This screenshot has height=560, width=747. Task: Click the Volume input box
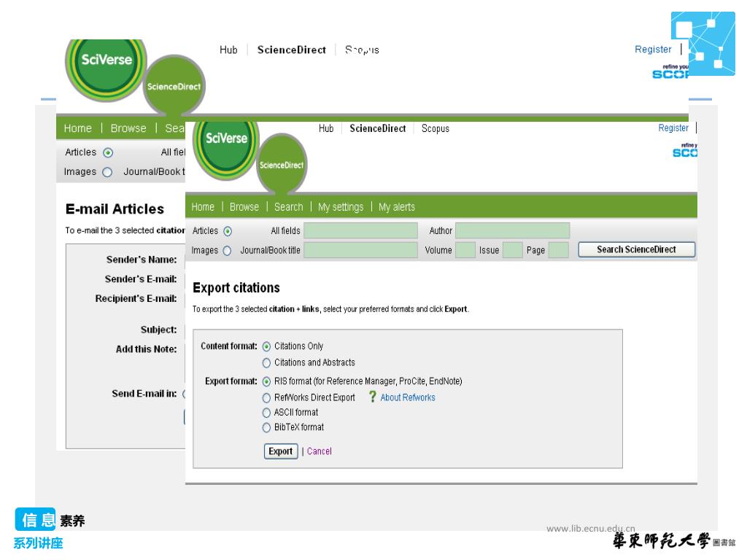pyautogui.click(x=465, y=250)
